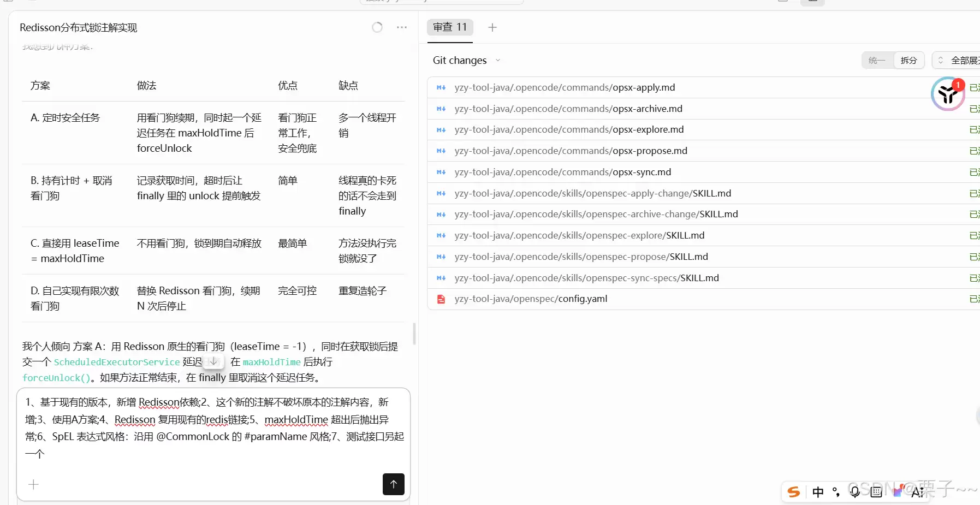Open the 审查 11 tab
This screenshot has height=505, width=980.
tap(450, 27)
